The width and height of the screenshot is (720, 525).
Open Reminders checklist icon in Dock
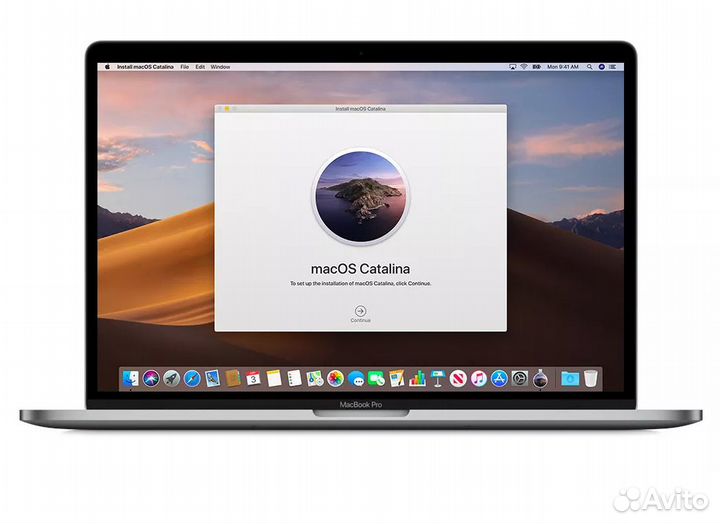coord(294,378)
